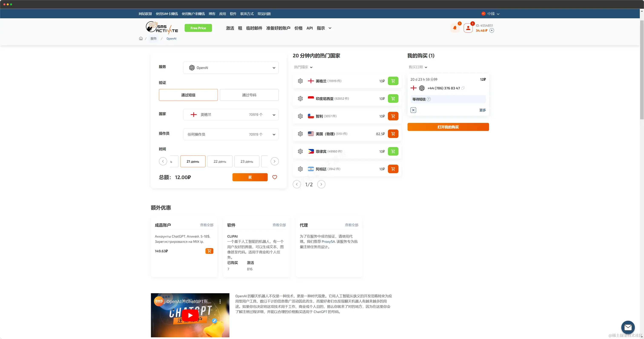Click 打开我的购买 button
Screen dimensions: 644x339
(448, 127)
